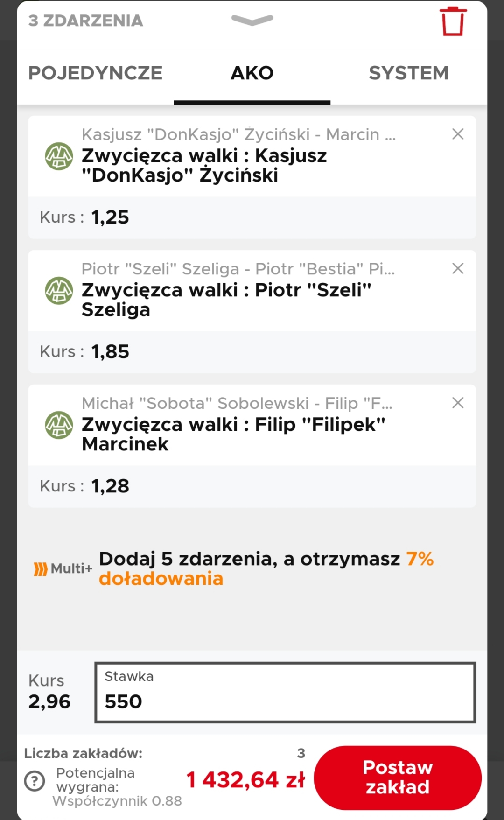Click the MMA icon beside the Życiński bet
504x820 pixels.
coord(59,156)
